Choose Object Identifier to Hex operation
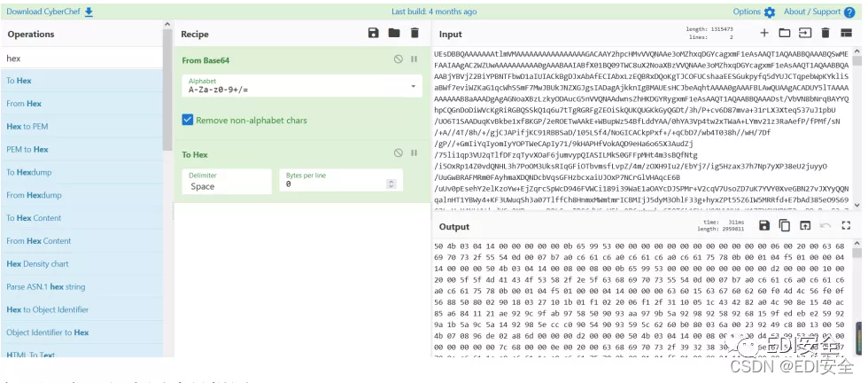868x383 pixels. [81, 332]
